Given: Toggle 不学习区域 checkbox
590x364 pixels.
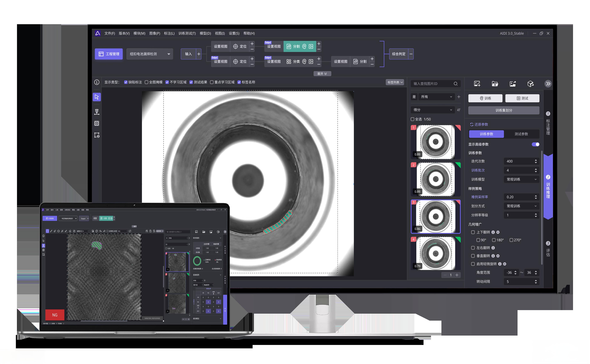Looking at the screenshot, I should [167, 82].
